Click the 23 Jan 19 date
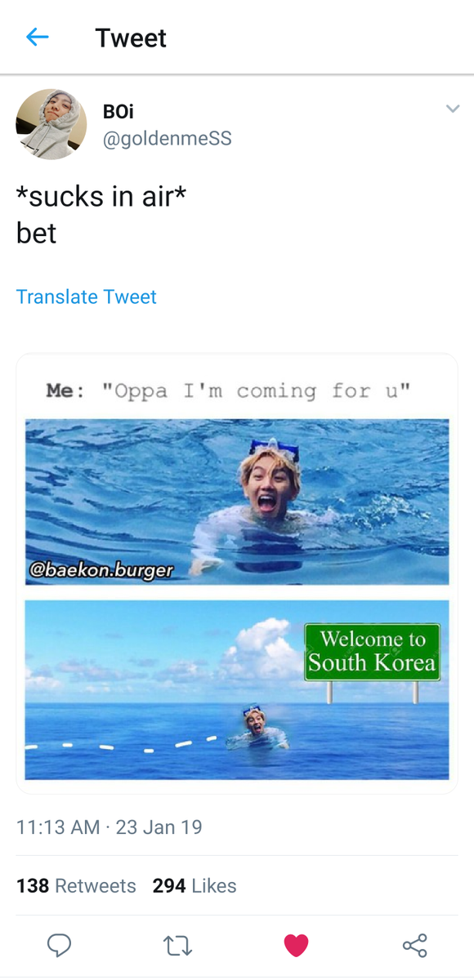This screenshot has width=474, height=980. (x=159, y=827)
